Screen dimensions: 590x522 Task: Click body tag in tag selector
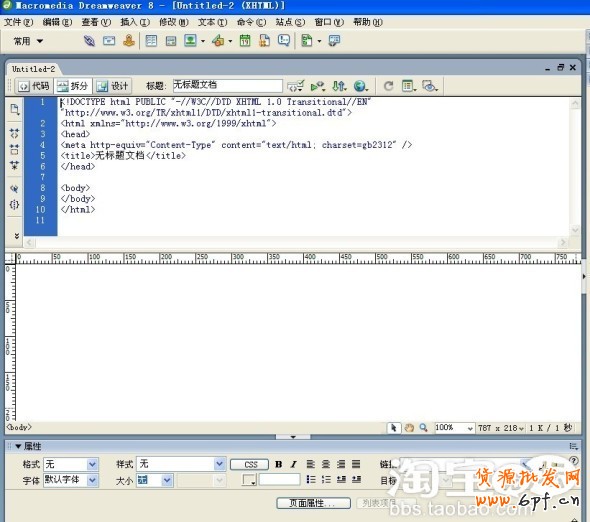(19, 428)
